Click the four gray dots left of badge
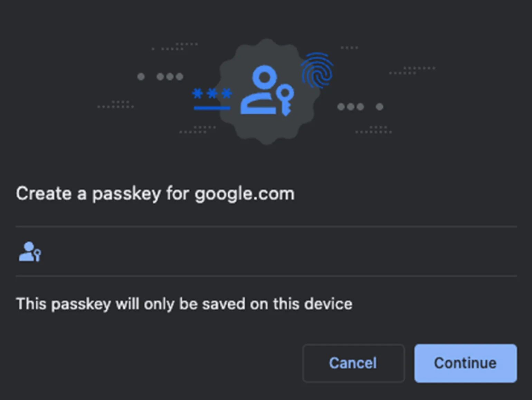This screenshot has height=400, width=532. (161, 76)
